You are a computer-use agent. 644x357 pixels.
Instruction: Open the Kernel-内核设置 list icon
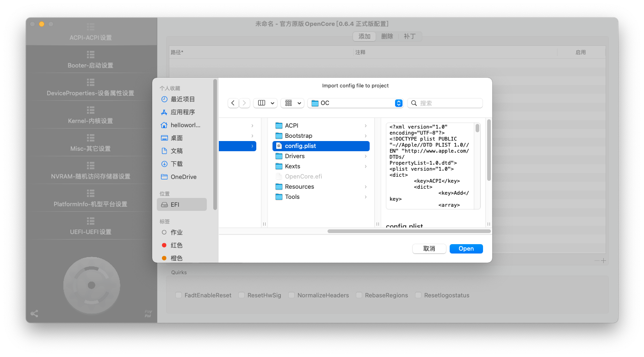[91, 110]
